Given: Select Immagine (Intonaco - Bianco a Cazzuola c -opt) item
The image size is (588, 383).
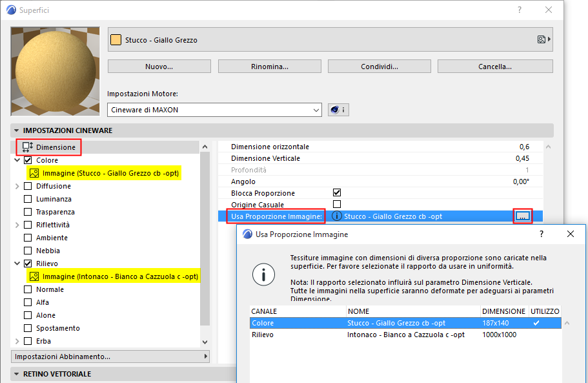Looking at the screenshot, I should pos(114,276).
